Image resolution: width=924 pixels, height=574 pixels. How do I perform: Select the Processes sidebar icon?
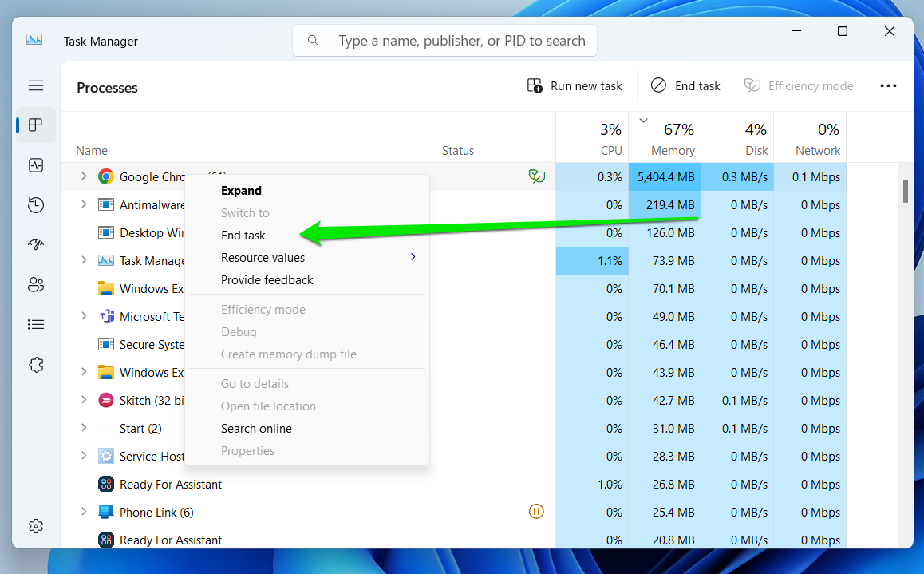tap(36, 125)
